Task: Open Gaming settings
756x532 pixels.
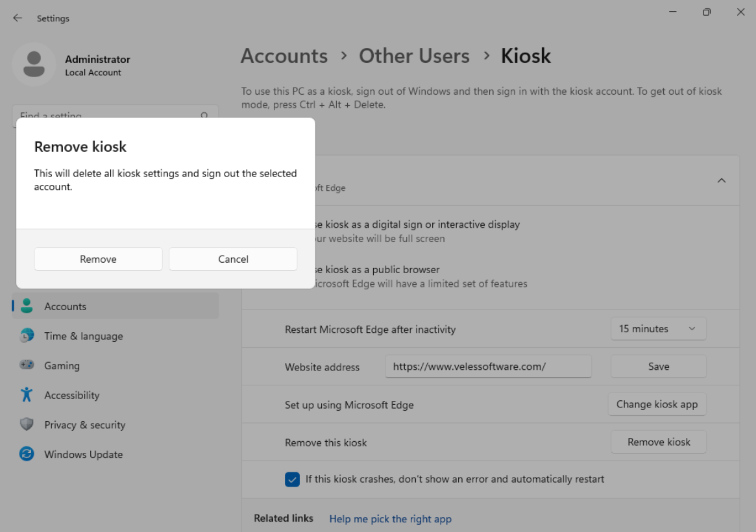Action: [x=116, y=365]
